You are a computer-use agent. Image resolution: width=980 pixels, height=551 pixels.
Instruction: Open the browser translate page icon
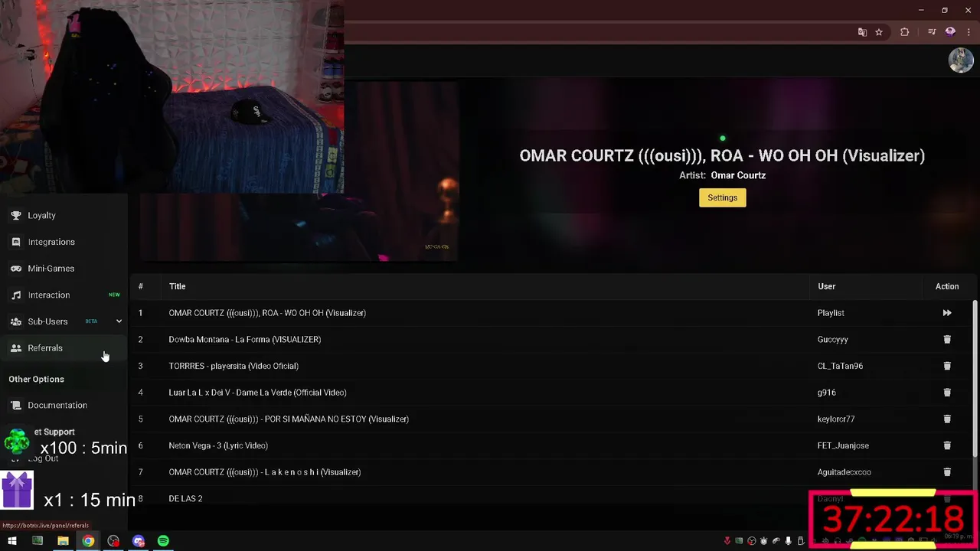862,32
